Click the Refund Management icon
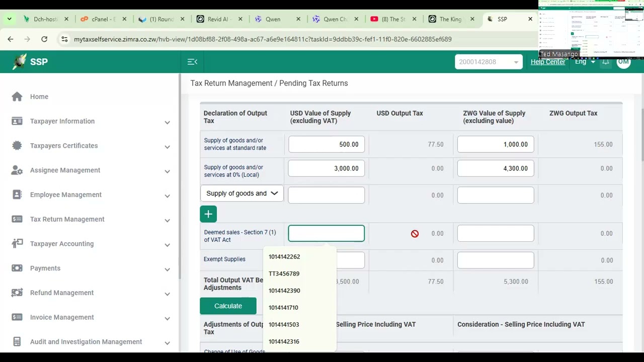This screenshot has height=362, width=644. (17, 293)
